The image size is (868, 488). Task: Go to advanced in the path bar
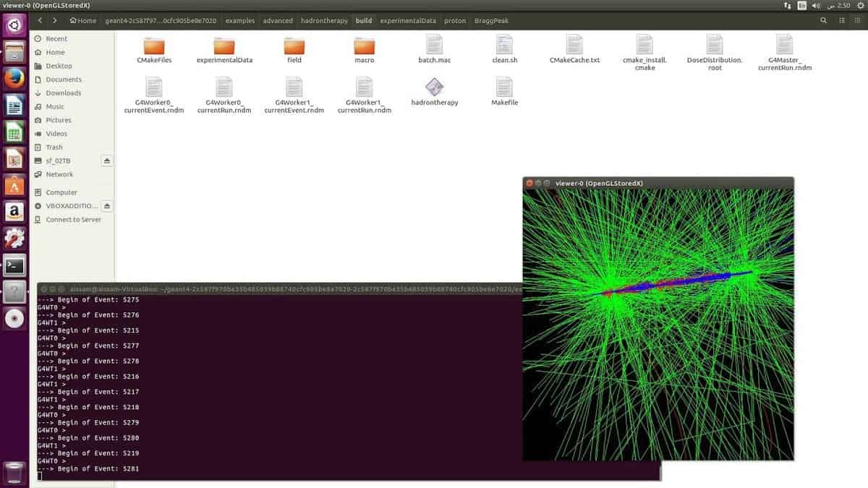coord(278,21)
